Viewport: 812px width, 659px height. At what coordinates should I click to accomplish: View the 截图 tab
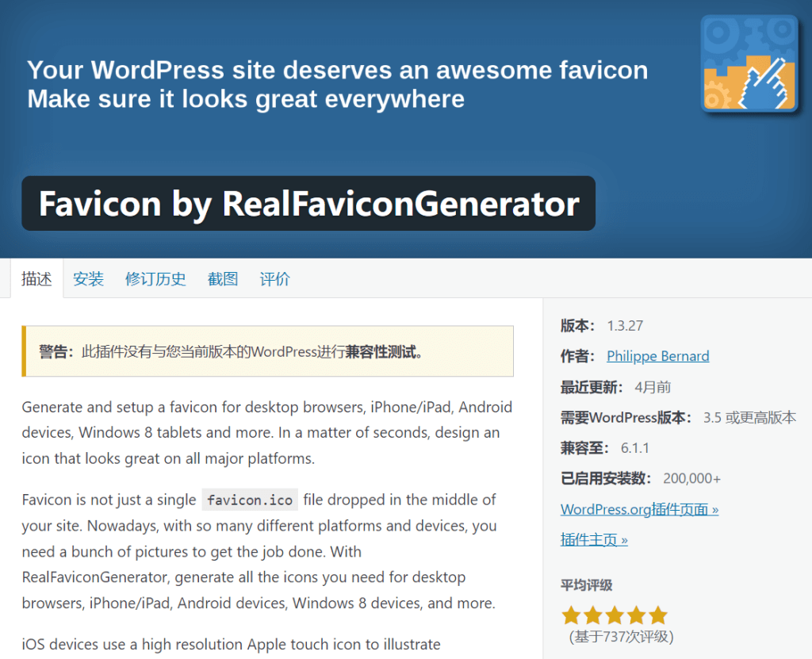[223, 278]
